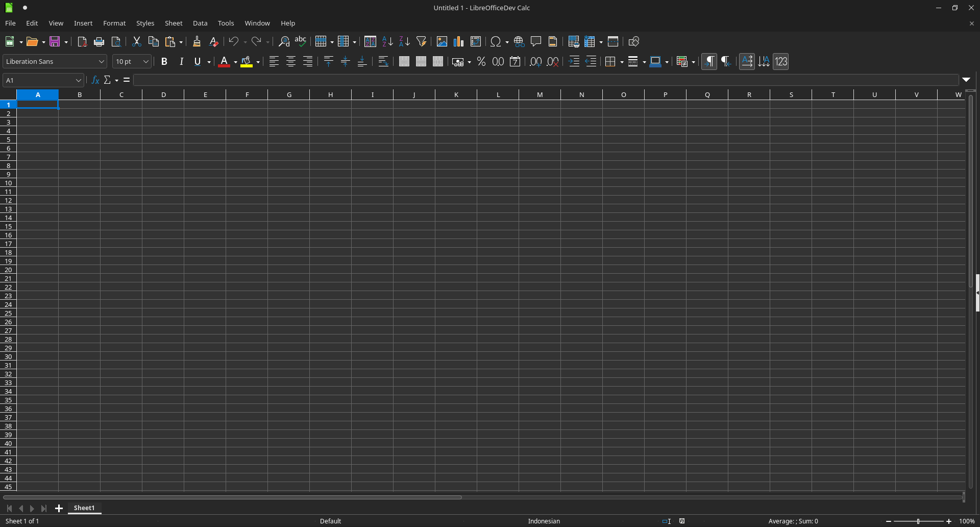Sort descending Z to A
Screen dimensions: 980x527
coord(404,42)
